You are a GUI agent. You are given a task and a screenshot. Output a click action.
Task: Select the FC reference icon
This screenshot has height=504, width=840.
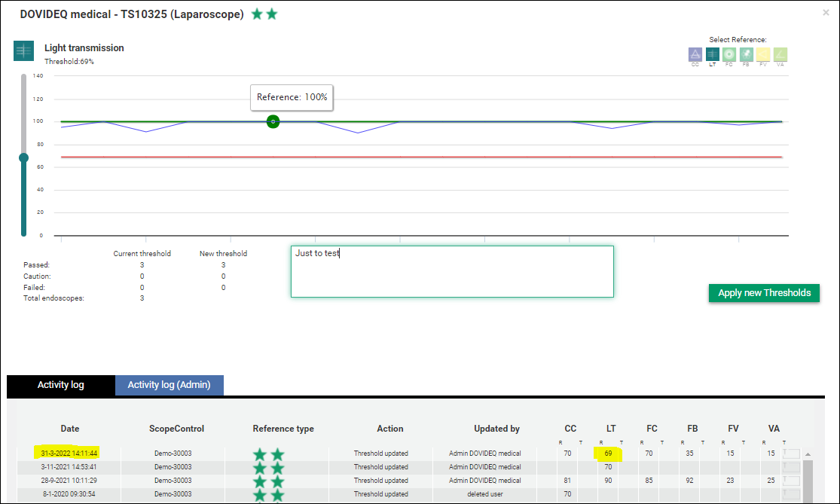[x=729, y=54]
